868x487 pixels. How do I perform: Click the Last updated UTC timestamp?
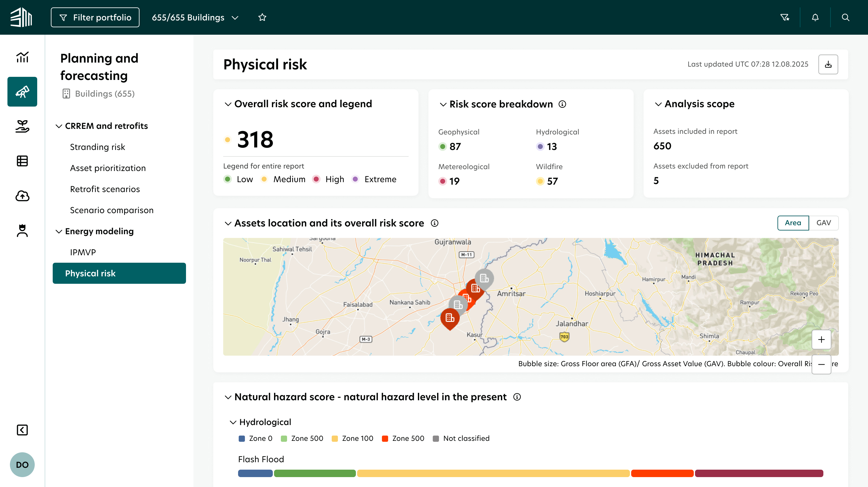coord(748,64)
